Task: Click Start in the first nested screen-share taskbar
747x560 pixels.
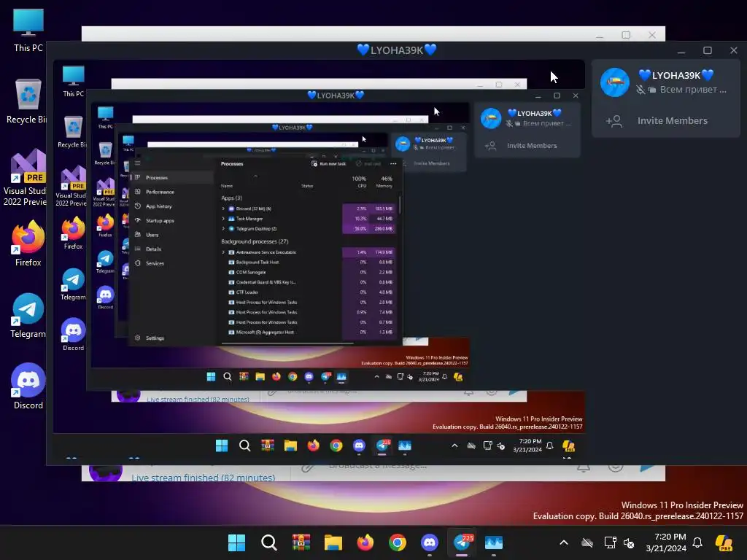Action: [222, 446]
